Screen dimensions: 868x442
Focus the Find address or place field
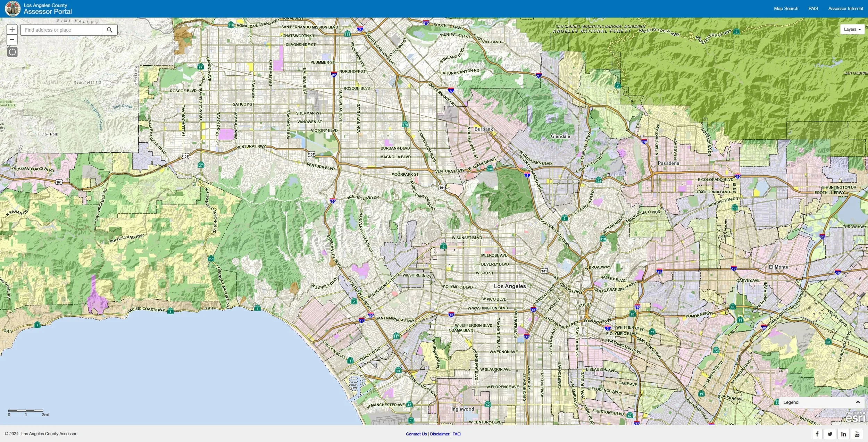61,30
